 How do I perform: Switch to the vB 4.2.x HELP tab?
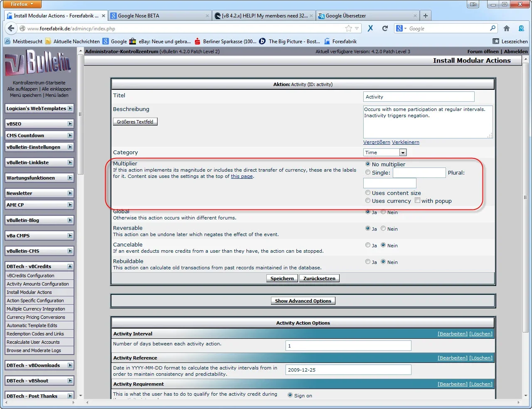tap(264, 16)
